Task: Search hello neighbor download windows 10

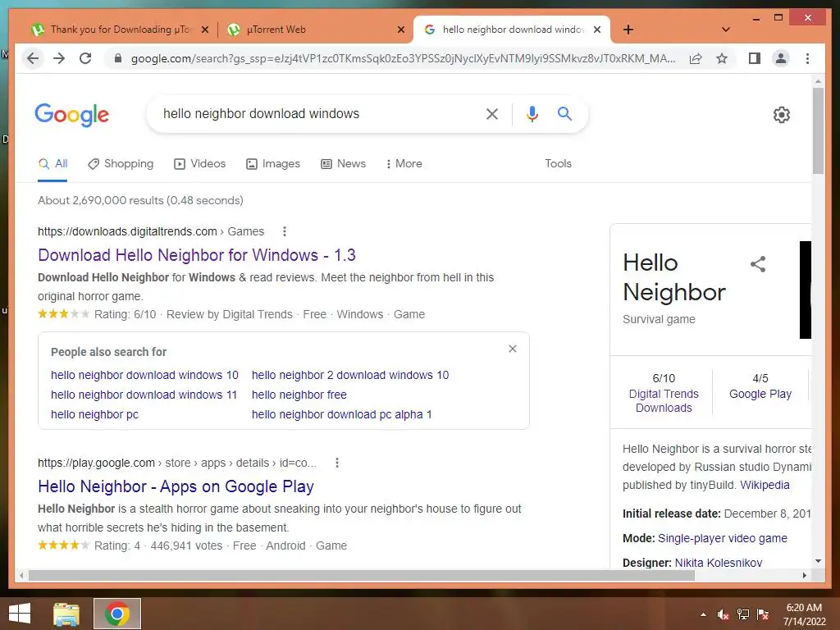Action: pos(144,375)
